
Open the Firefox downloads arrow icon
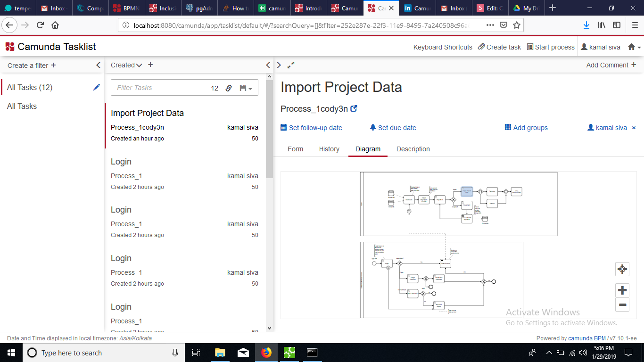pos(586,25)
